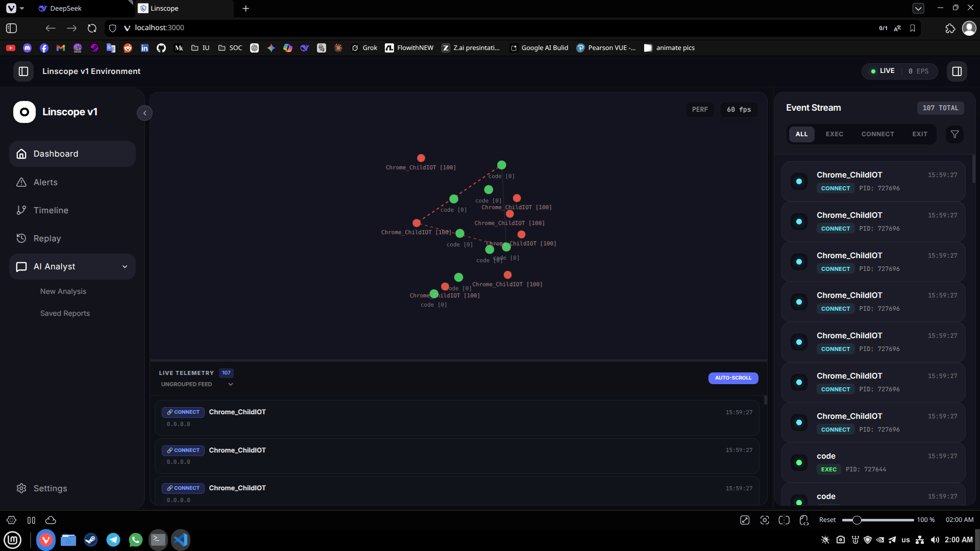The height and width of the screenshot is (551, 980).
Task: Select the EXEC event filter tab
Action: 835,134
